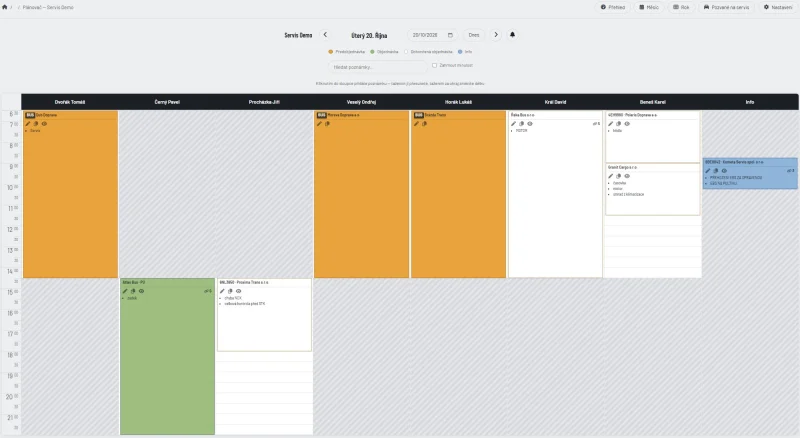This screenshot has height=438, width=800.
Task: Select the Procházka Jiří column header
Action: tap(264, 102)
